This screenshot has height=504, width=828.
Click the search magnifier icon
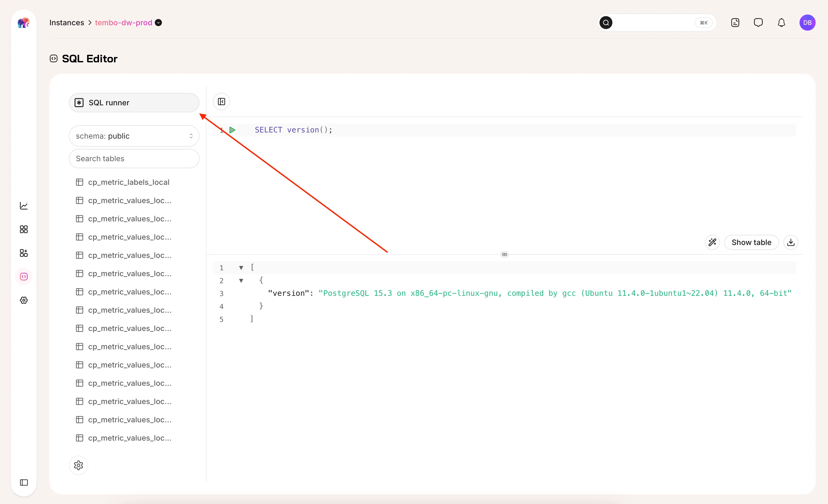[605, 23]
